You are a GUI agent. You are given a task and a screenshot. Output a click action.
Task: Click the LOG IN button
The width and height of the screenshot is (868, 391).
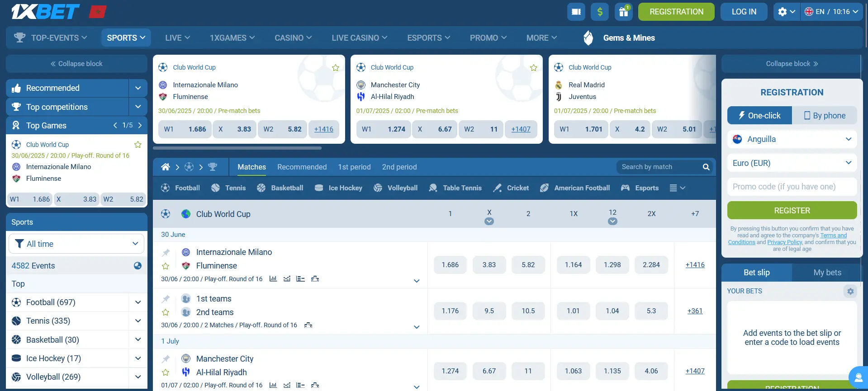(x=744, y=12)
